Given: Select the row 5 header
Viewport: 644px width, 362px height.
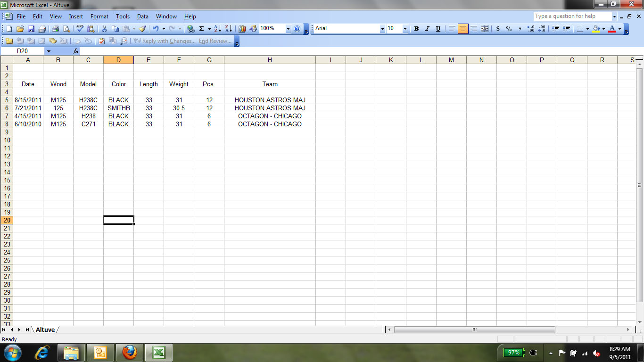Looking at the screenshot, I should [7, 100].
